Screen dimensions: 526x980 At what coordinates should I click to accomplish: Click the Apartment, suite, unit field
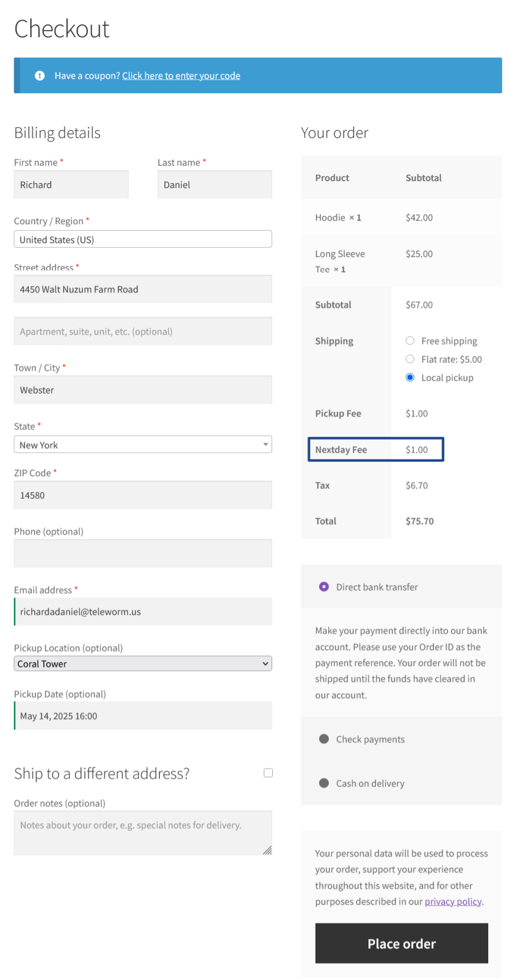coord(142,331)
